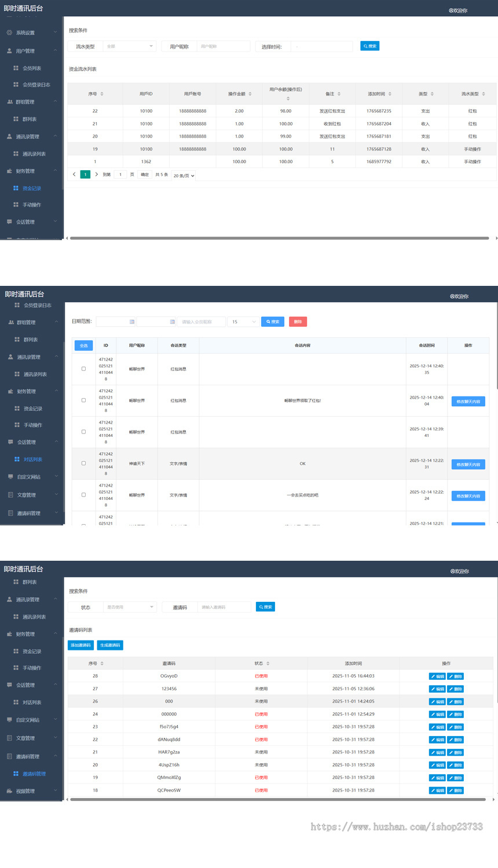
Task: Click next page arrow in fund table pagination
Action: [x=96, y=174]
